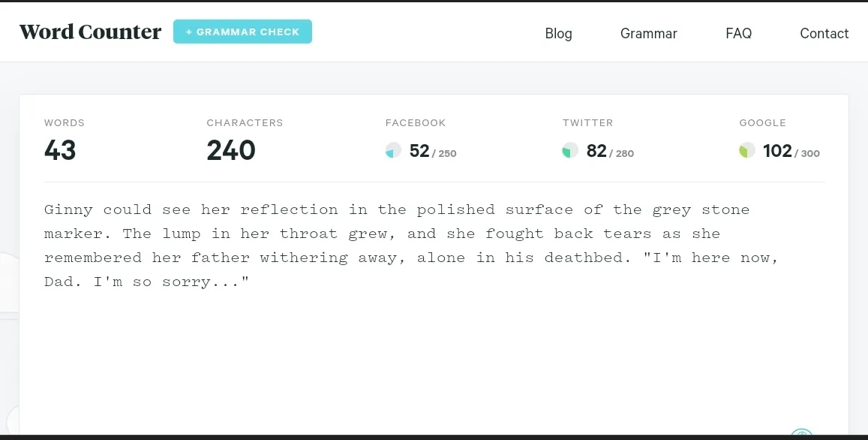Go to the Grammar page

tap(649, 34)
